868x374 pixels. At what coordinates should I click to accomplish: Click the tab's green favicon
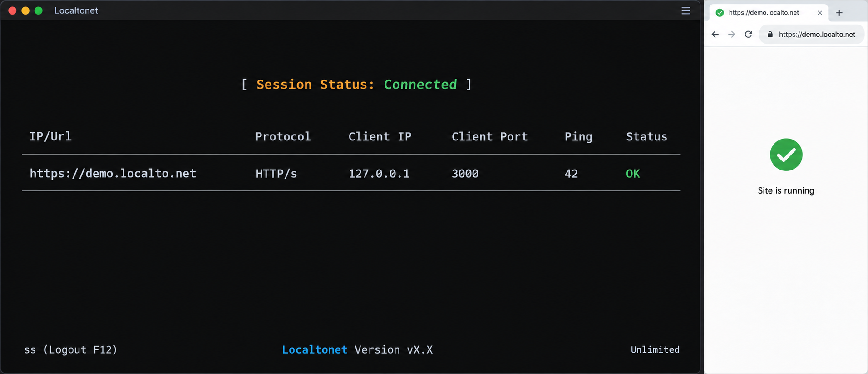coord(720,13)
